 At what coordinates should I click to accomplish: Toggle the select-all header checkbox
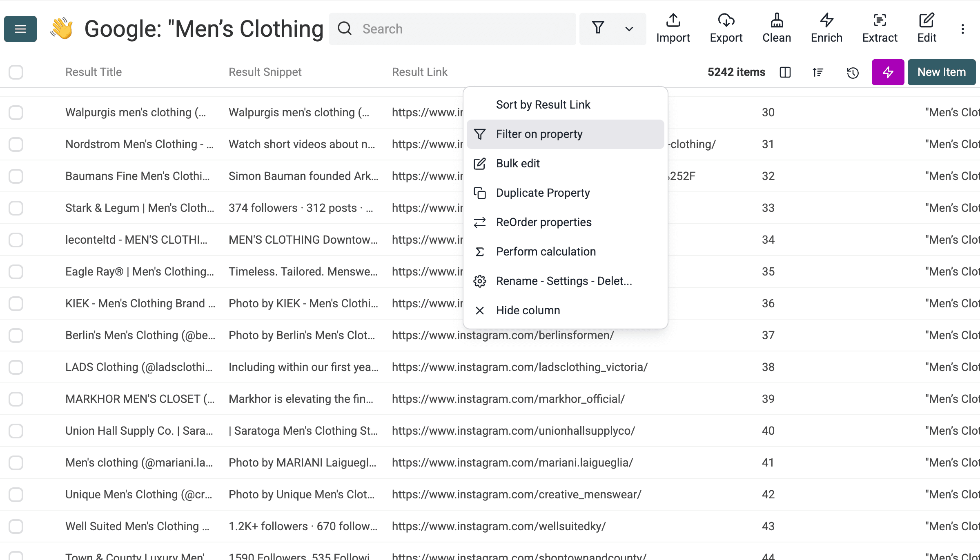tap(16, 72)
